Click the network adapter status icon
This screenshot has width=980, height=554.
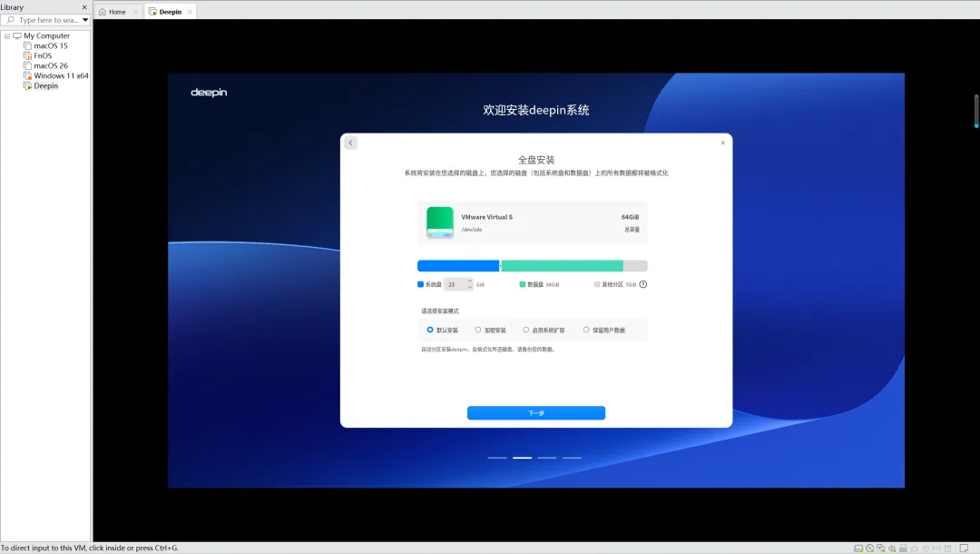(x=880, y=549)
